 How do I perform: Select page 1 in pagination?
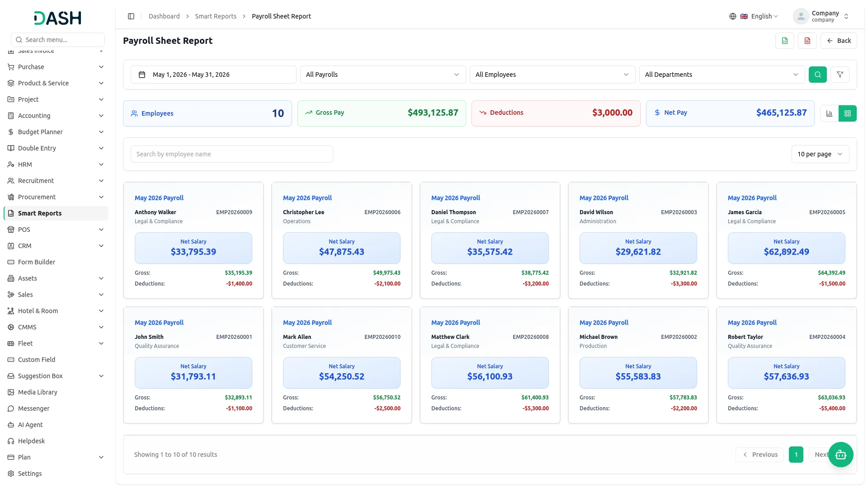click(796, 455)
